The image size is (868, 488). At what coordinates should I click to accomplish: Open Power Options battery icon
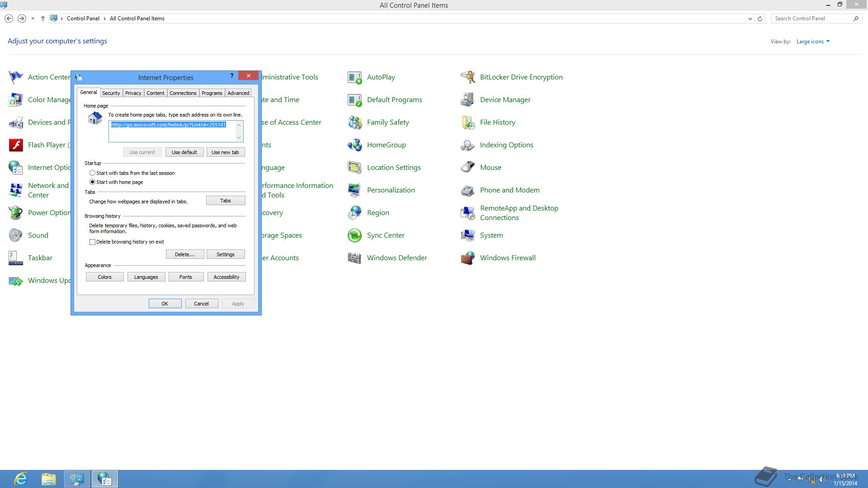pos(16,213)
